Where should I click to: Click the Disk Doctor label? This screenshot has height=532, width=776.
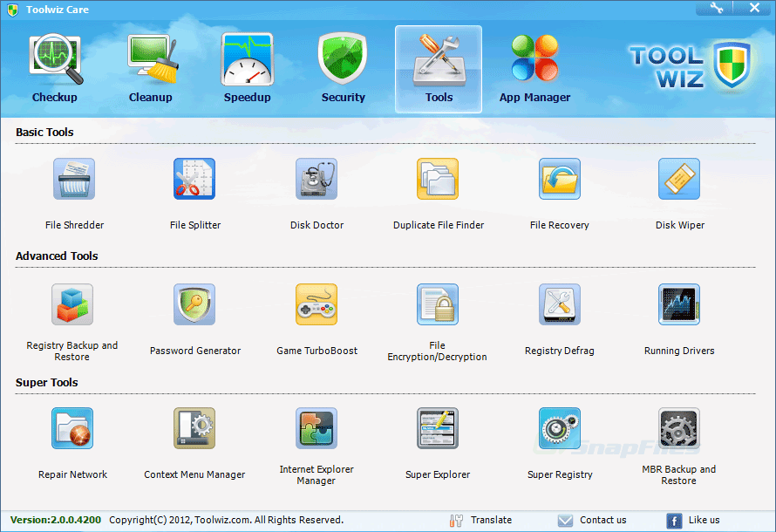click(317, 225)
